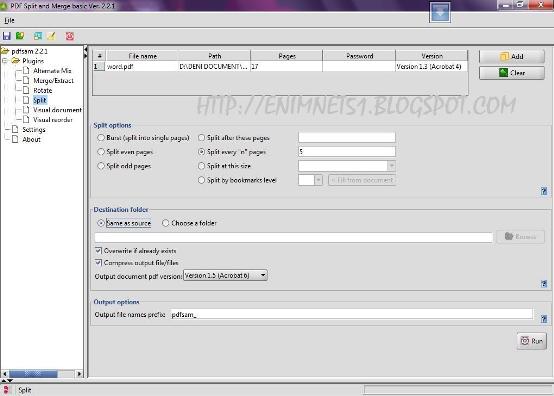Click the pdfsam 2.2.1 root tree label

[x=29, y=51]
